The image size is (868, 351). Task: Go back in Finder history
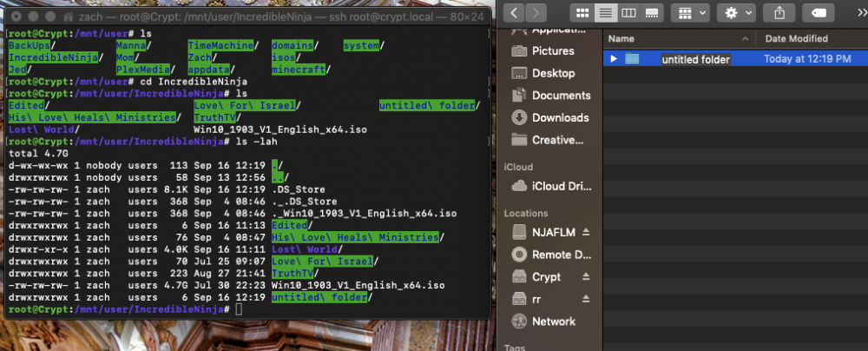pyautogui.click(x=514, y=12)
